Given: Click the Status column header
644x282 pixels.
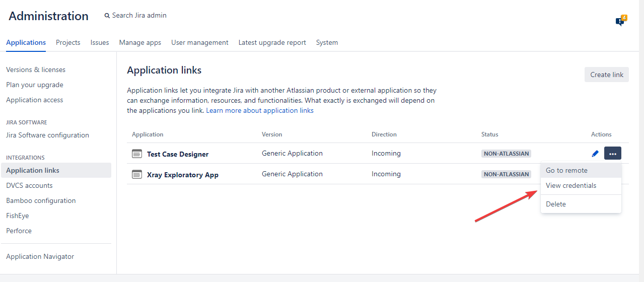Looking at the screenshot, I should click(x=490, y=134).
